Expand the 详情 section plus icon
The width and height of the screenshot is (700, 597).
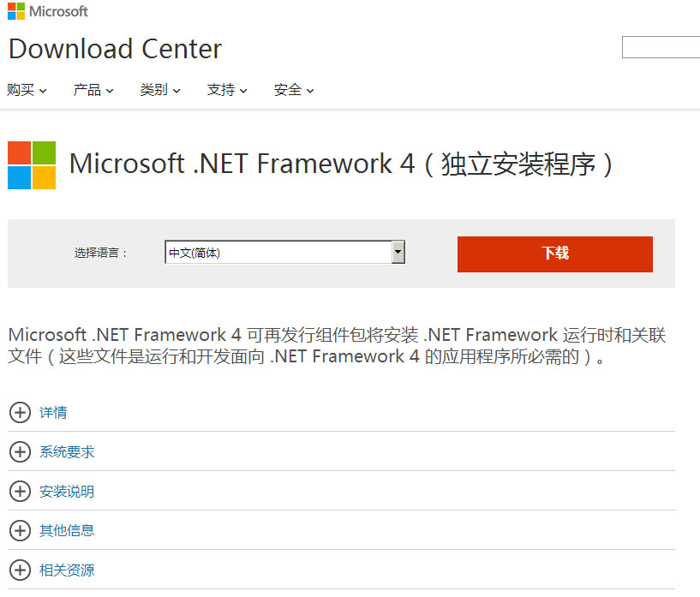point(20,412)
